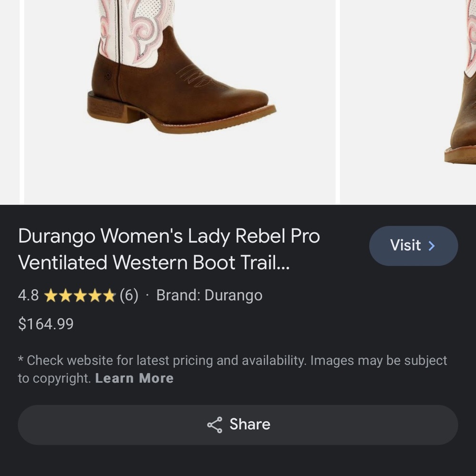The height and width of the screenshot is (476, 476).
Task: Open the "Learn More" link
Action: coord(134,378)
